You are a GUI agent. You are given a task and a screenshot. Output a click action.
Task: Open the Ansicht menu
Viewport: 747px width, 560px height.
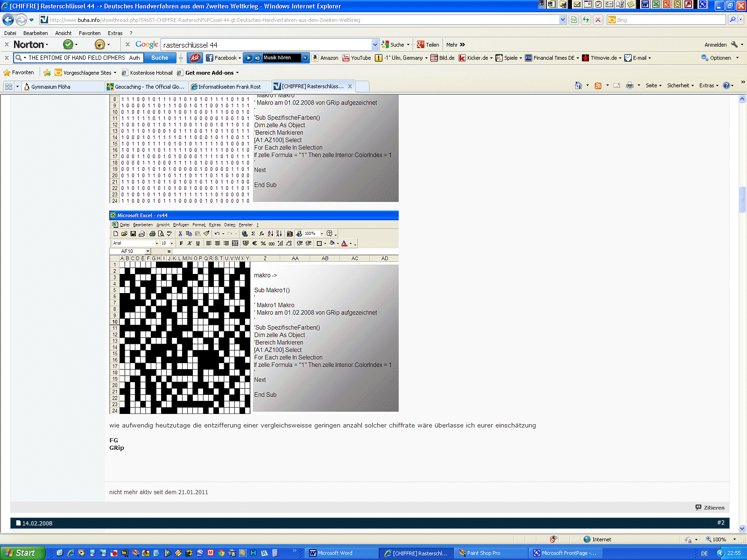pos(63,33)
